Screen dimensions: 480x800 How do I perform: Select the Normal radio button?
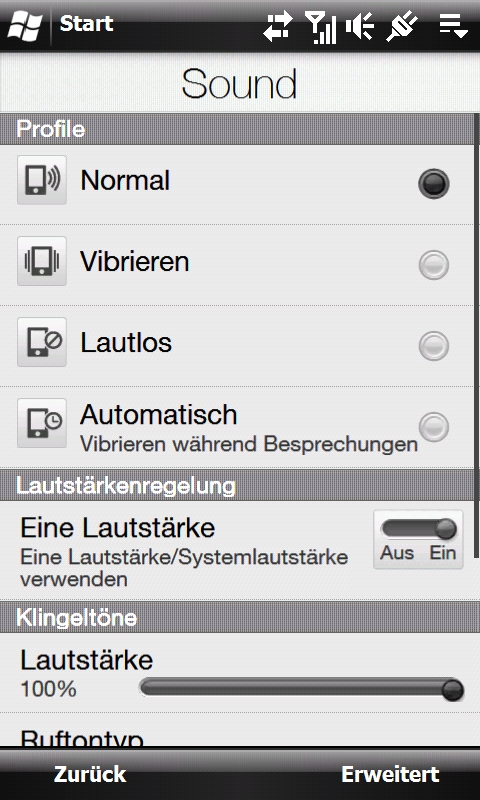434,184
